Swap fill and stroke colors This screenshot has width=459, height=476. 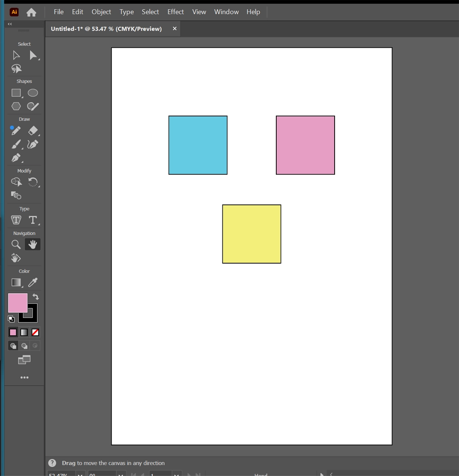tap(35, 297)
